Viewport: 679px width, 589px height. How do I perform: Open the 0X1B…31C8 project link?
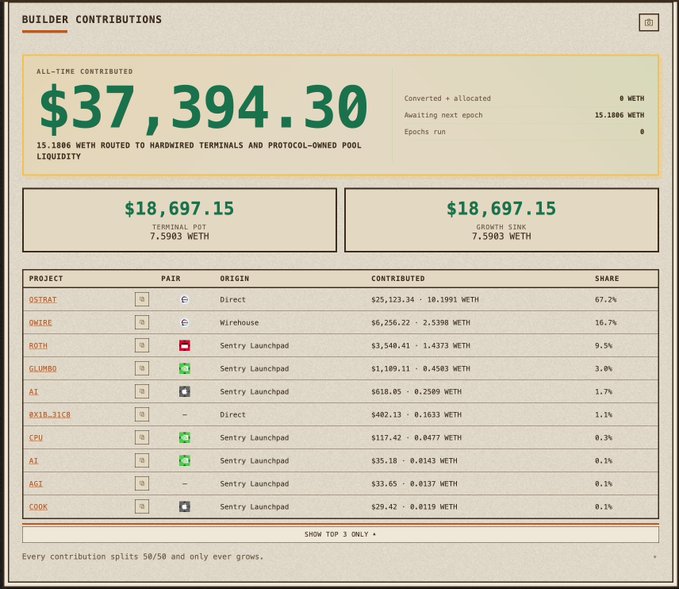tap(49, 414)
